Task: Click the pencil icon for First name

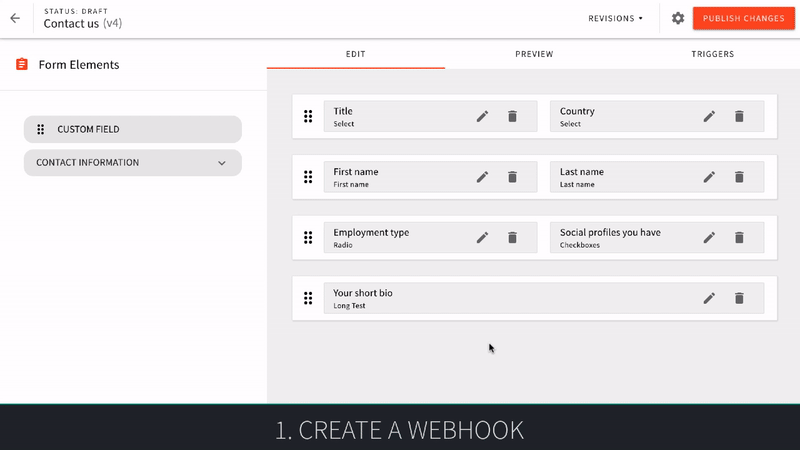Action: click(x=482, y=177)
